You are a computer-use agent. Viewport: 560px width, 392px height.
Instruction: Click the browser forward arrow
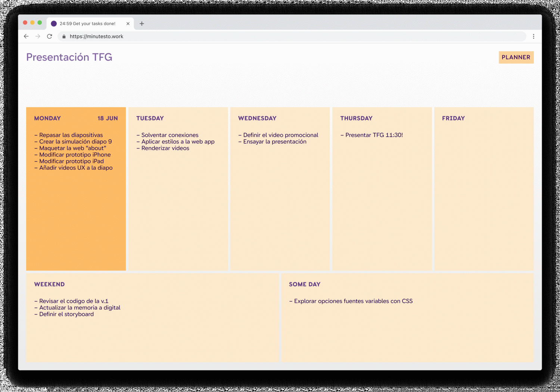[38, 36]
